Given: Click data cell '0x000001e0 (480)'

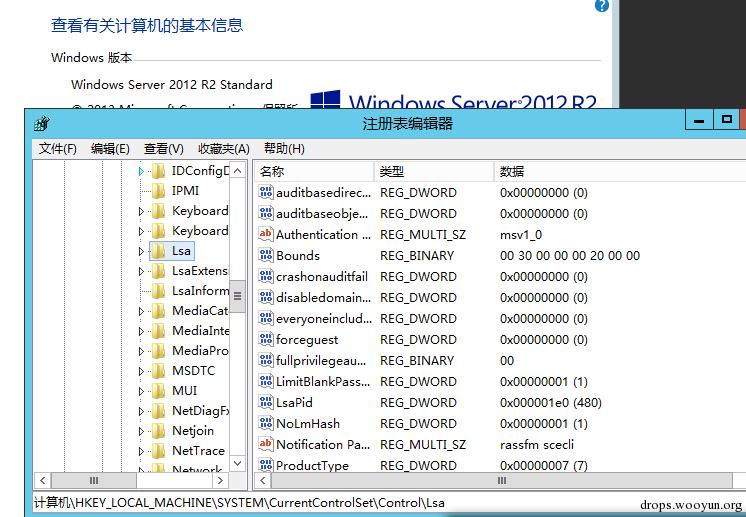Looking at the screenshot, I should click(x=550, y=402).
